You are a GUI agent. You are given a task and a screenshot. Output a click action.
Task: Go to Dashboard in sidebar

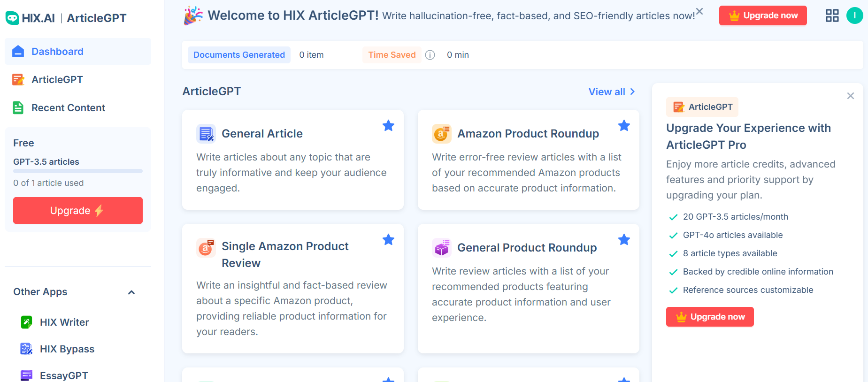tap(78, 52)
